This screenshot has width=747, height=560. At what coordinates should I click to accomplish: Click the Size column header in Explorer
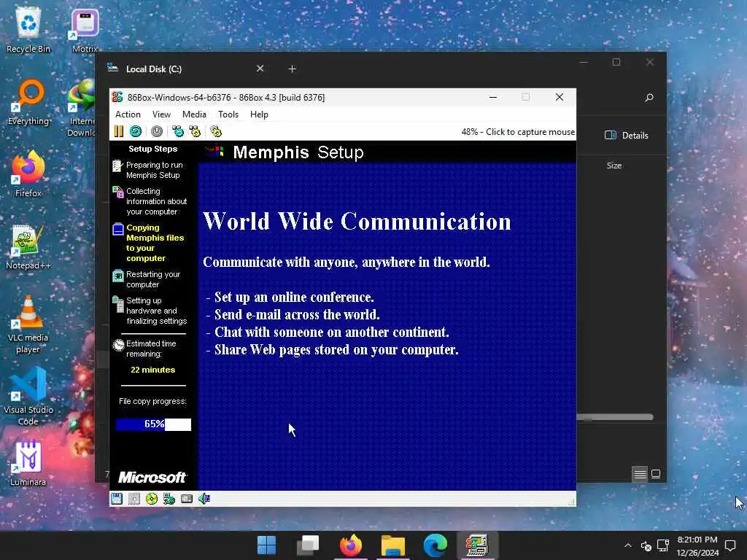[x=614, y=166]
